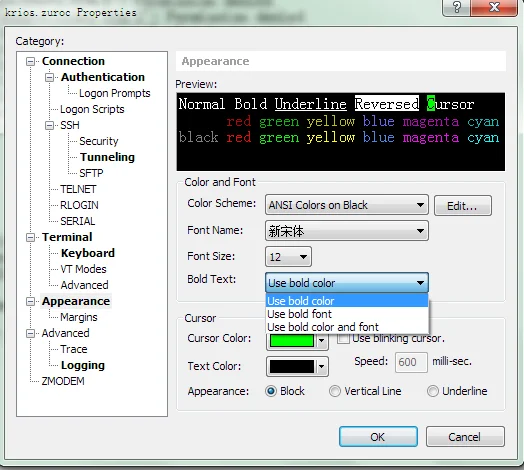Viewport: 524px width, 470px height.
Task: Collapse the Connection tree node
Action: [30, 62]
